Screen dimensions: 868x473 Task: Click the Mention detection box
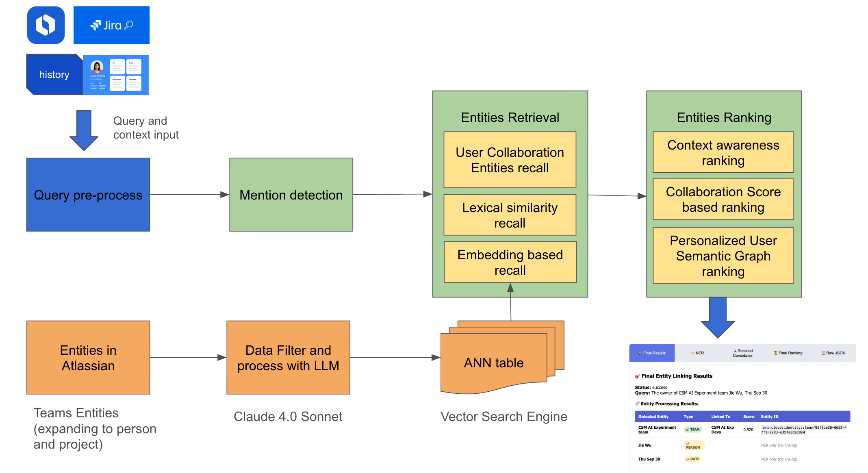tap(291, 195)
